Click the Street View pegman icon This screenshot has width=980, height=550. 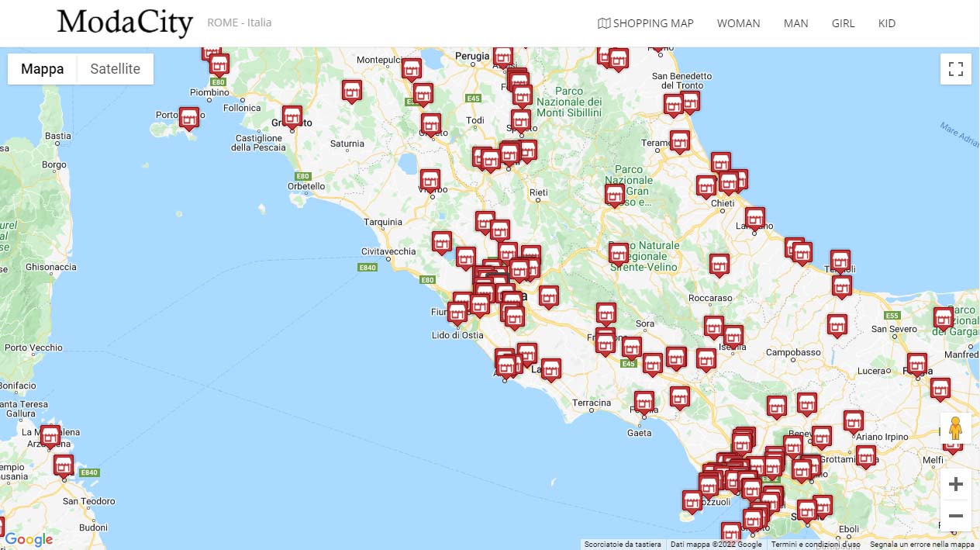click(x=955, y=428)
